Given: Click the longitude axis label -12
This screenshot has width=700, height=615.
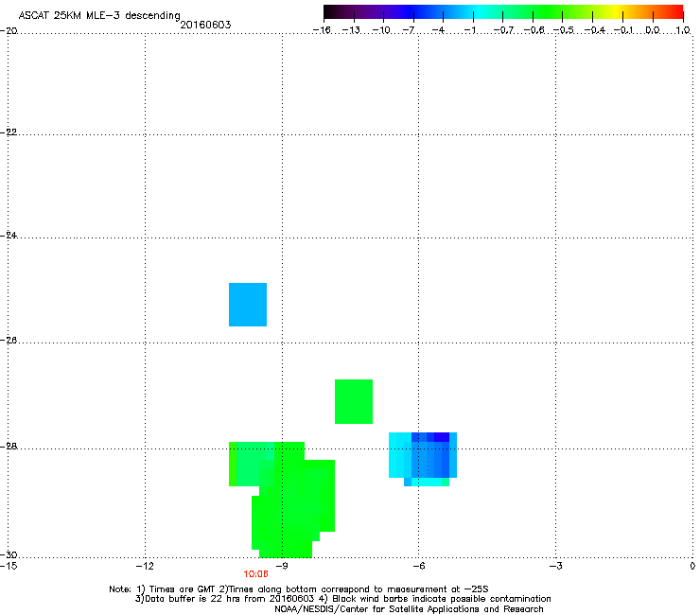Looking at the screenshot, I should (145, 566).
